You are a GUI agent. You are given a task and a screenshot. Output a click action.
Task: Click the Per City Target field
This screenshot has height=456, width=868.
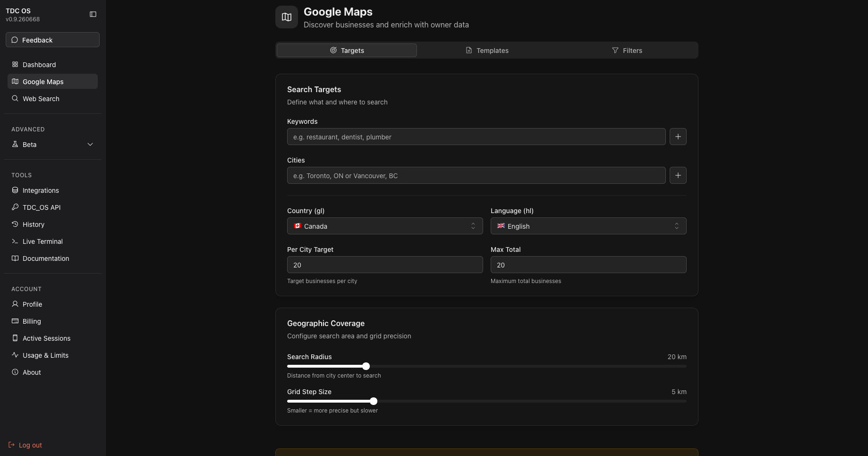(385, 265)
